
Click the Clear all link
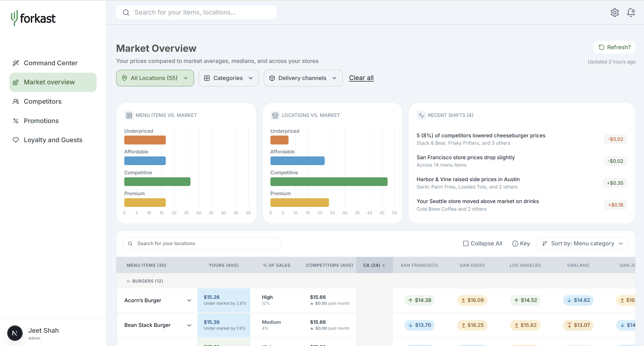coord(361,78)
